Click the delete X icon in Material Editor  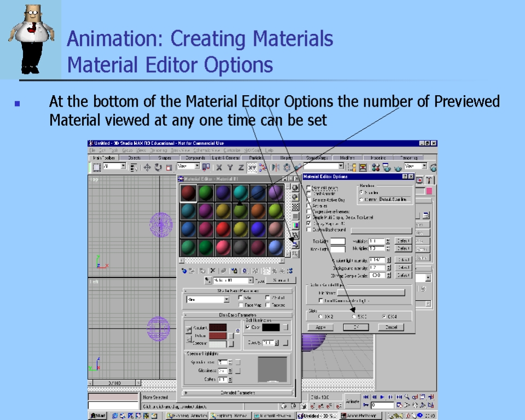point(213,271)
